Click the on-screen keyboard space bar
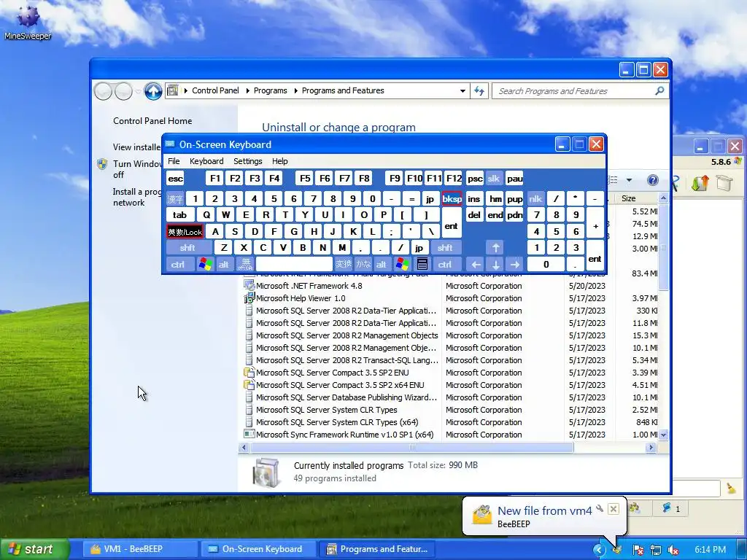747x560 pixels. (x=294, y=264)
